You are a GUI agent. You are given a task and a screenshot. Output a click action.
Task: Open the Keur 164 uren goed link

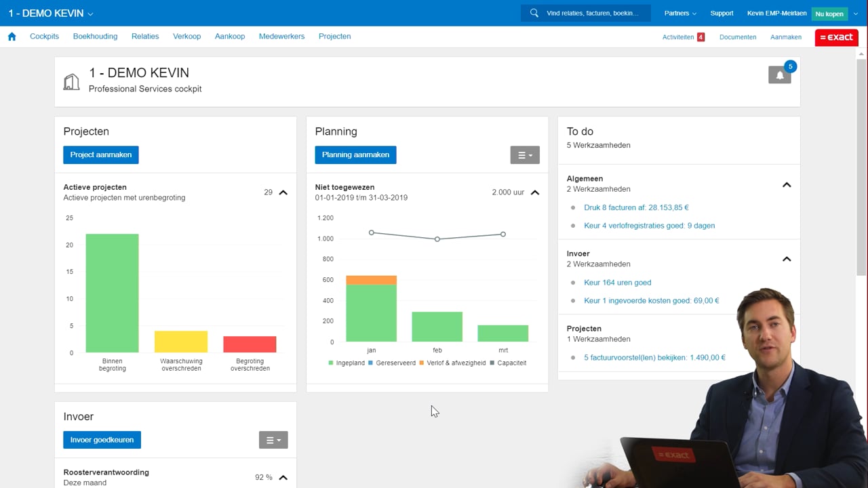[617, 283]
